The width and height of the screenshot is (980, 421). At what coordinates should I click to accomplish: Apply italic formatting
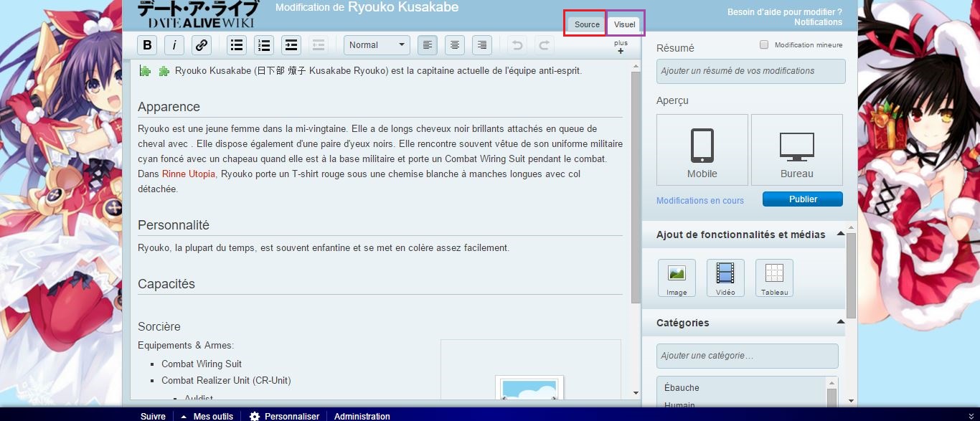point(174,45)
